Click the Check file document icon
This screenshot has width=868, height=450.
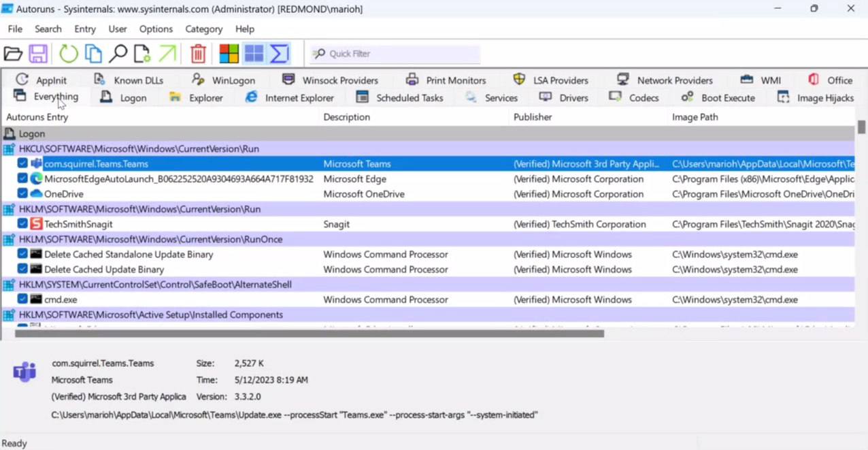click(x=142, y=53)
